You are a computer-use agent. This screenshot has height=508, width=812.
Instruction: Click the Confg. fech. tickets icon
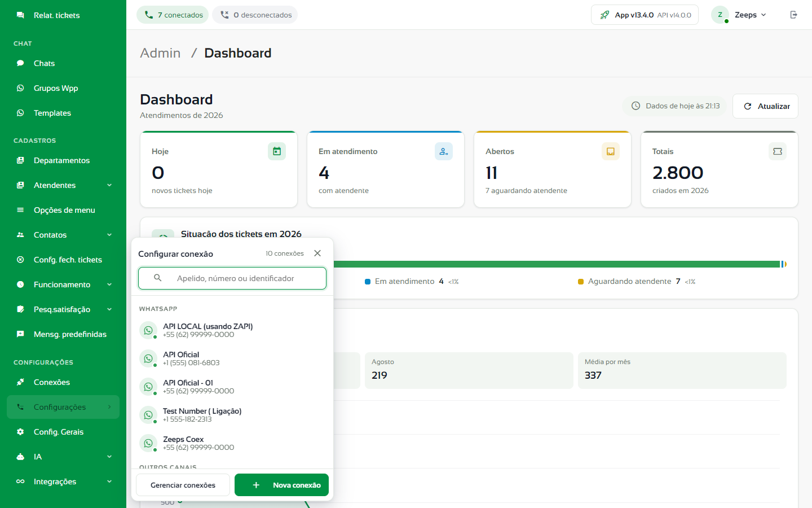[x=20, y=260]
